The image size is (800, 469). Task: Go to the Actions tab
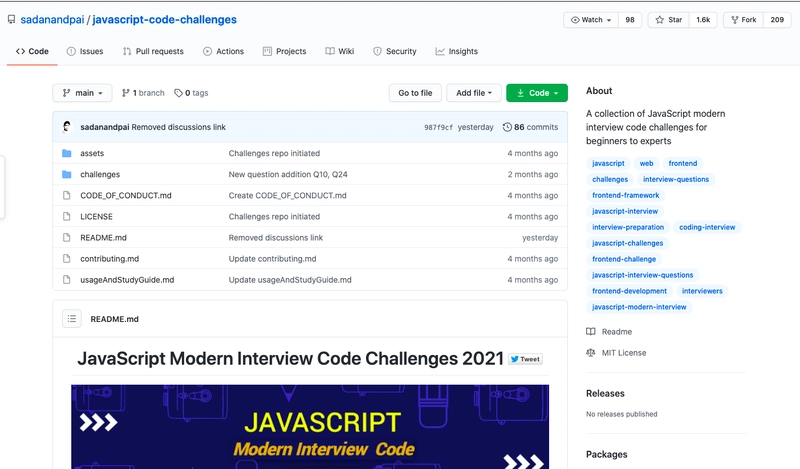click(x=223, y=51)
